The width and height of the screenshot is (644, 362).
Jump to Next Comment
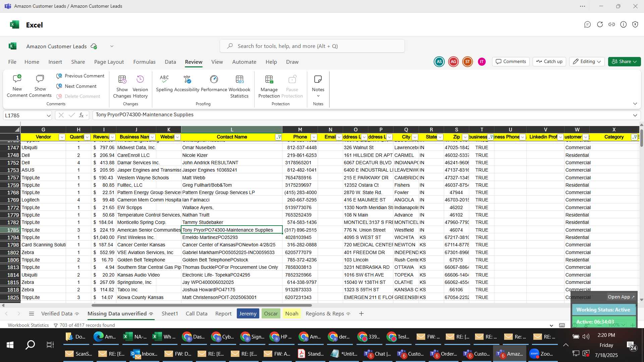(77, 86)
